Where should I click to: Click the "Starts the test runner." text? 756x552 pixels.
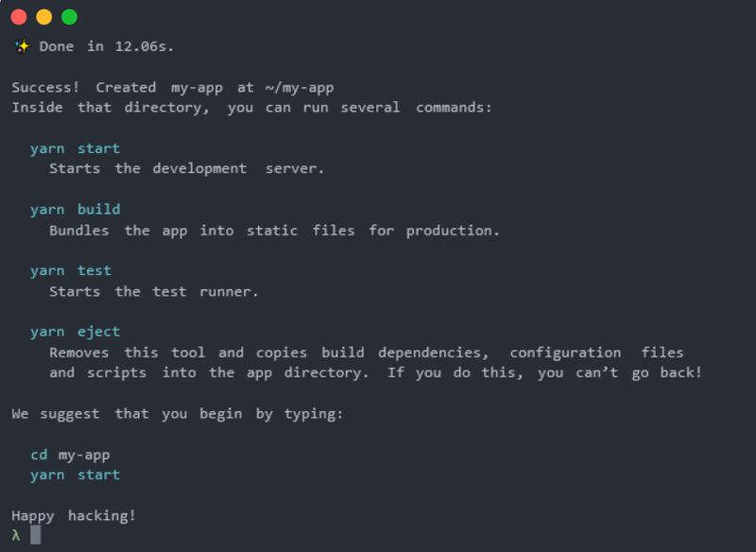[153, 291]
